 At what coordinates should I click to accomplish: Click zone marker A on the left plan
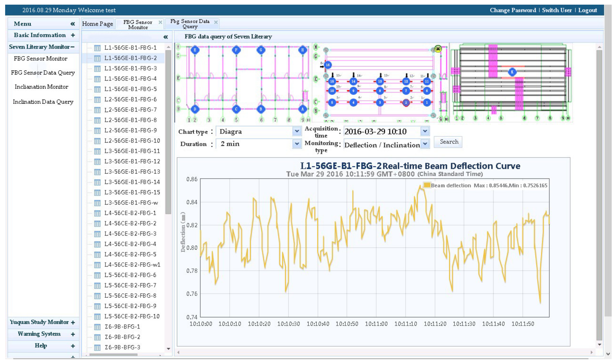click(x=302, y=109)
